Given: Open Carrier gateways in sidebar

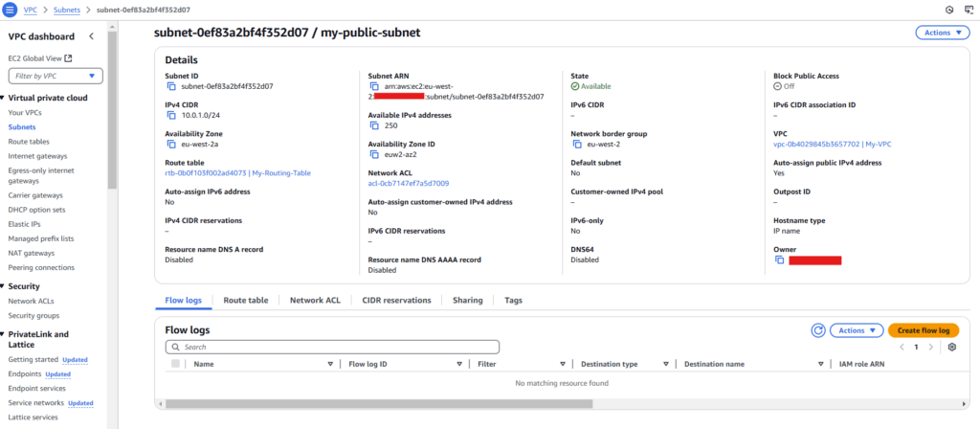Looking at the screenshot, I should pos(35,195).
